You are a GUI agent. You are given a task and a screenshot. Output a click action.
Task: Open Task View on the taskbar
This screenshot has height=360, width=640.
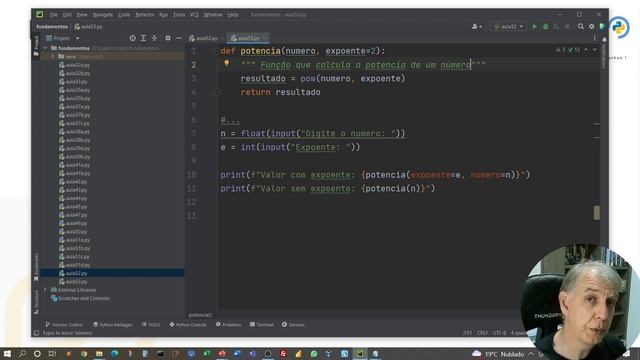tap(52, 353)
